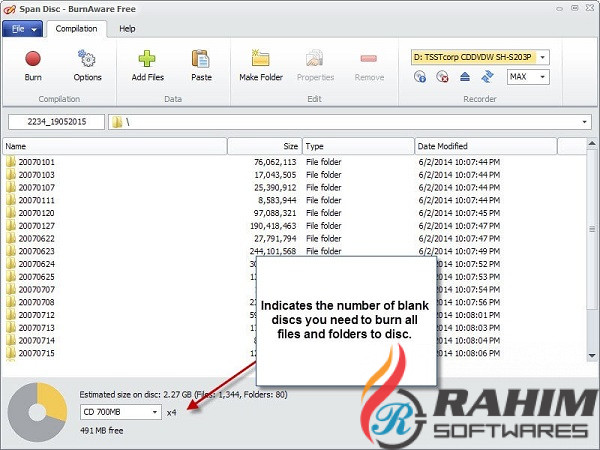
Task: Click the refresh drives icon
Action: 488,77
